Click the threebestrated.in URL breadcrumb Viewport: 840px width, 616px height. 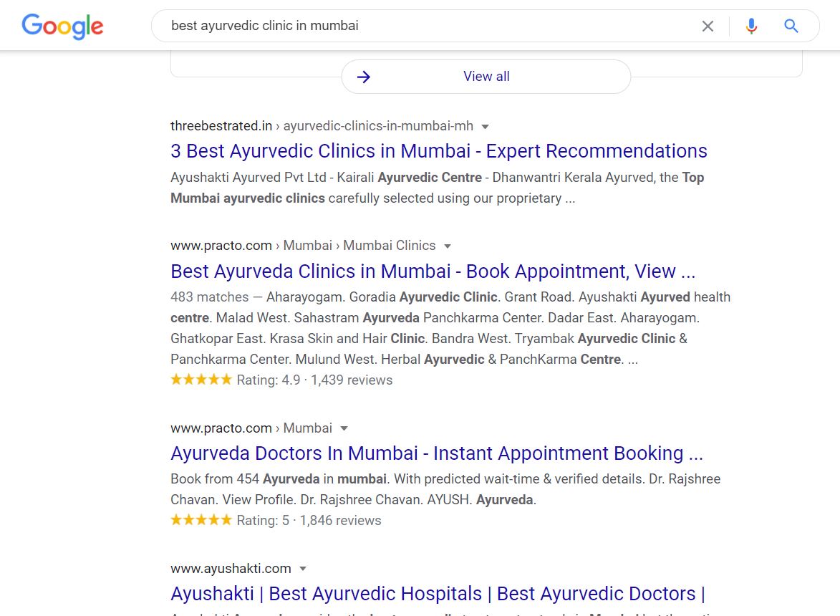tap(322, 126)
